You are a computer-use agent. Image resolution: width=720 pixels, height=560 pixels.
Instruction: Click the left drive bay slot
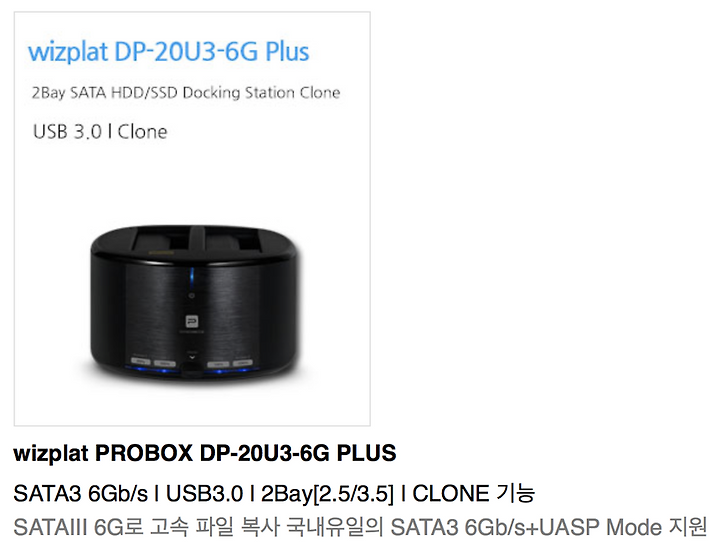161,239
